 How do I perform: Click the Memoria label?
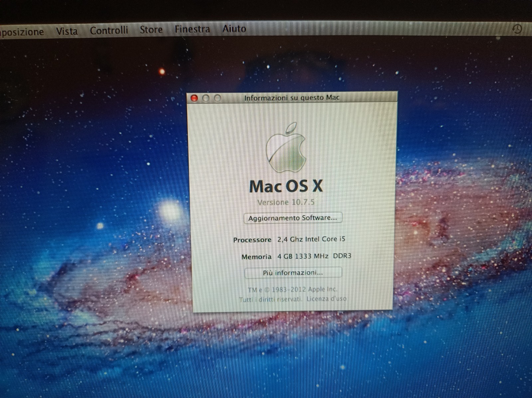(256, 257)
